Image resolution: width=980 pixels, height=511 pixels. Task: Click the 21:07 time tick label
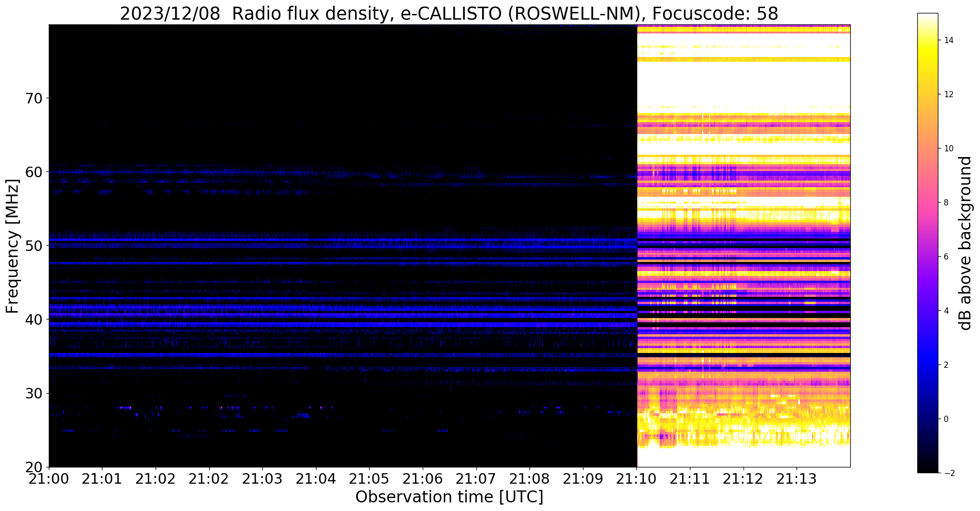point(476,478)
